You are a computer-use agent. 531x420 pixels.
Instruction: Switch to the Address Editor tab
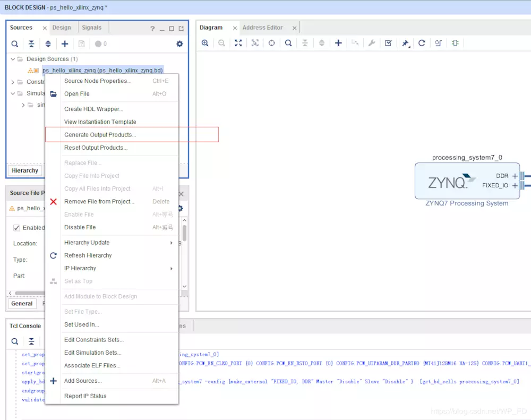tap(262, 28)
